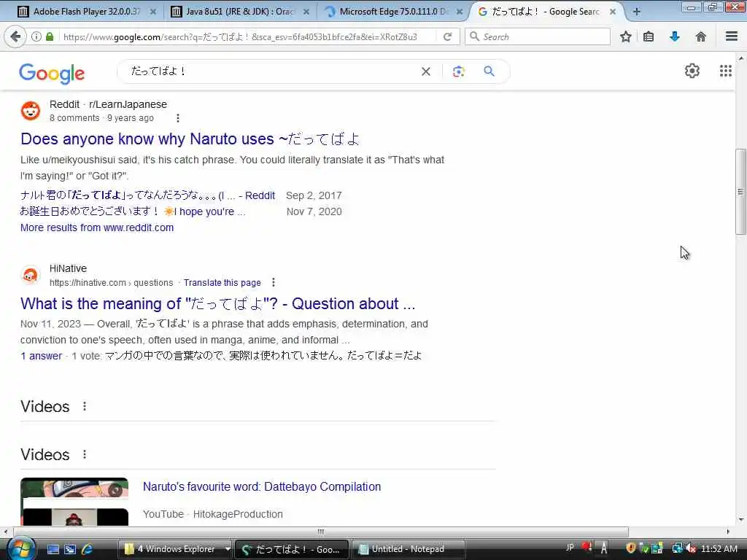Show bookmarks list in the Firefox toolbar

[x=649, y=36]
